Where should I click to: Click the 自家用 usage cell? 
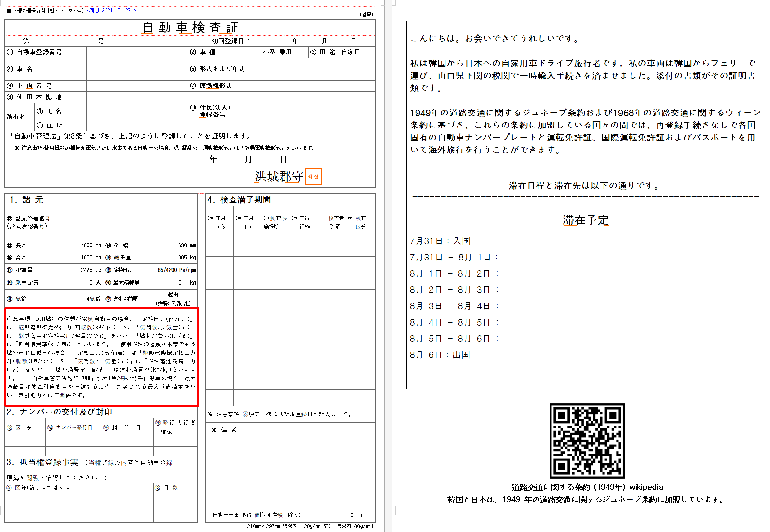coord(351,52)
